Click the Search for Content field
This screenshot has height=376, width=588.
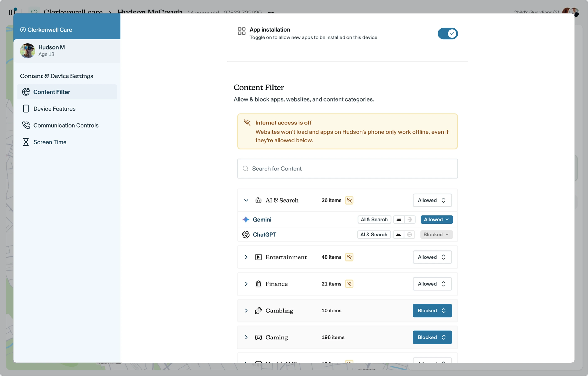coord(347,168)
